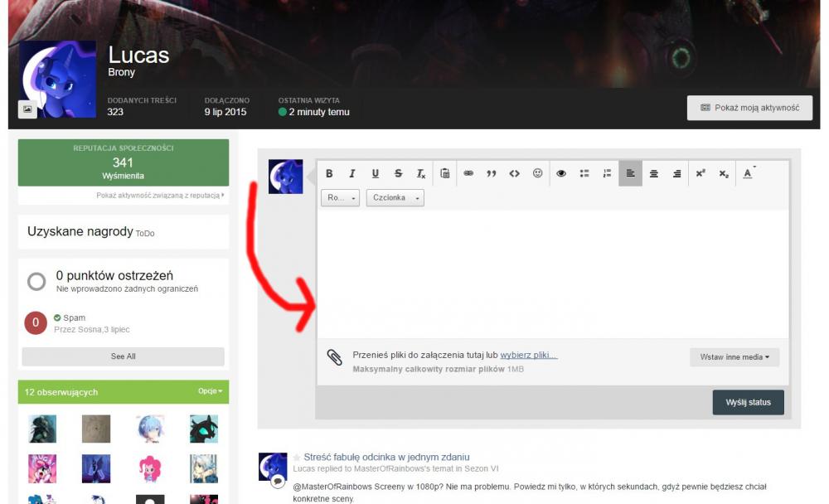Insert a quote block
Viewport: 829px width, 504px height.
tap(492, 173)
